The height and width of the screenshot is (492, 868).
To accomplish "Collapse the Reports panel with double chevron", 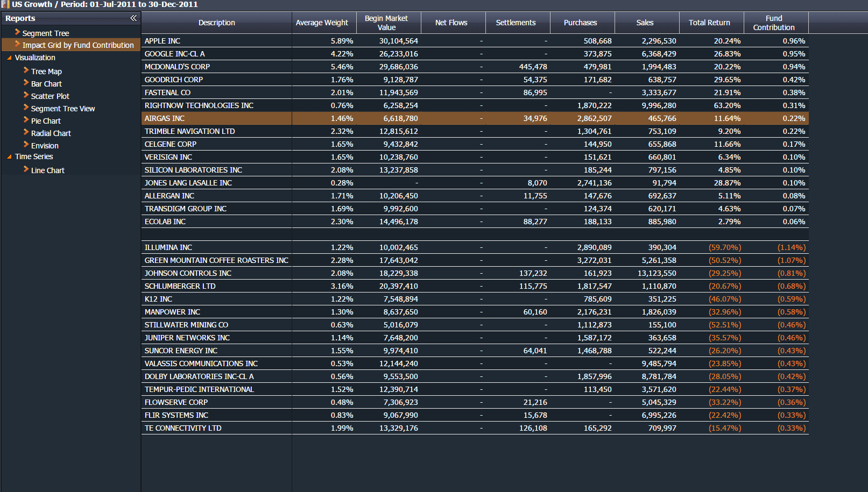I will coord(133,18).
